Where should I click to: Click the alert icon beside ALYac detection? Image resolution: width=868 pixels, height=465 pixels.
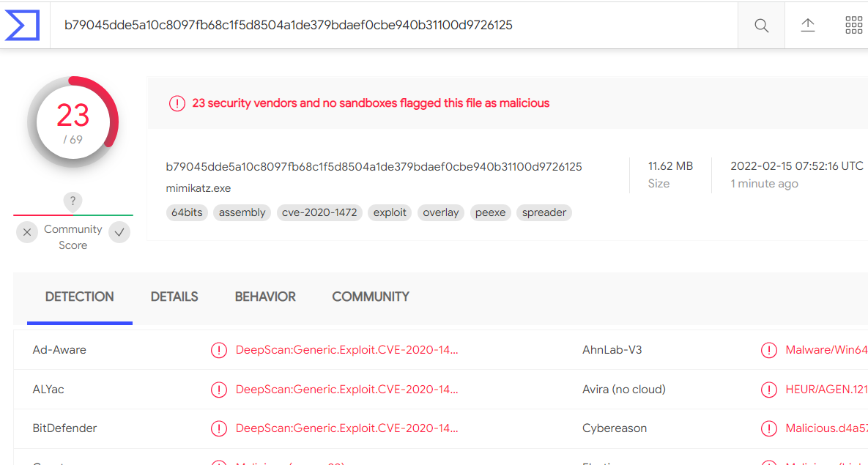(218, 390)
